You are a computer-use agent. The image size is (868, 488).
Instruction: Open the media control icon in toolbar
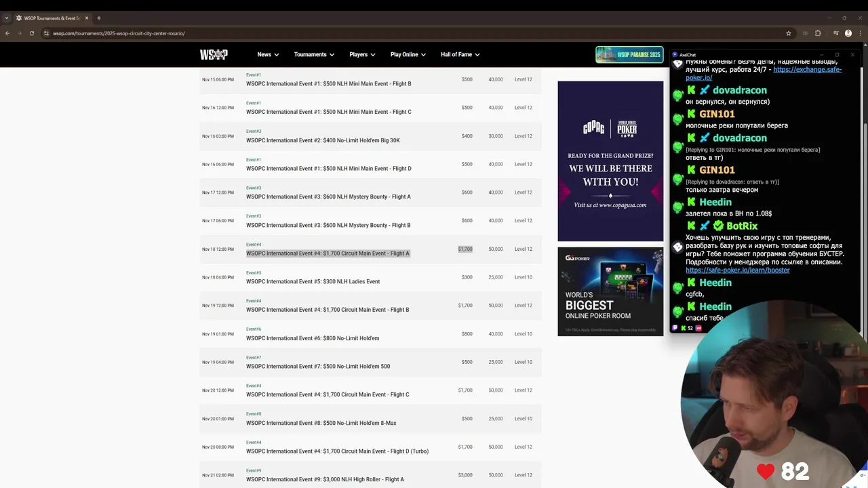coord(836,33)
